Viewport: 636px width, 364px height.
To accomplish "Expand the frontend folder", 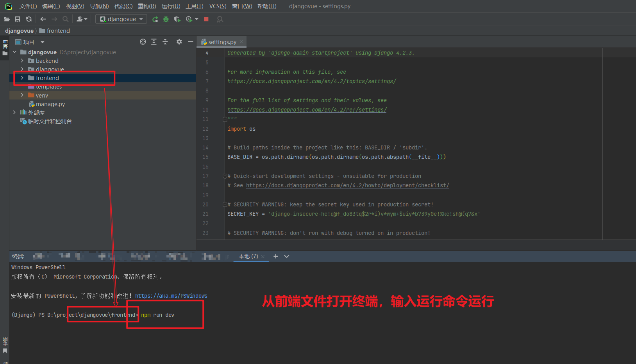I will tap(22, 78).
